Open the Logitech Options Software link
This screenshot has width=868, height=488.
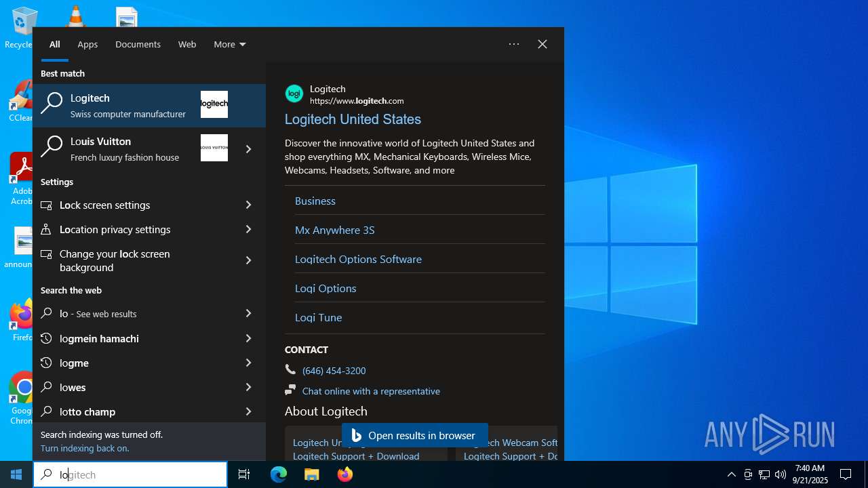(x=358, y=259)
